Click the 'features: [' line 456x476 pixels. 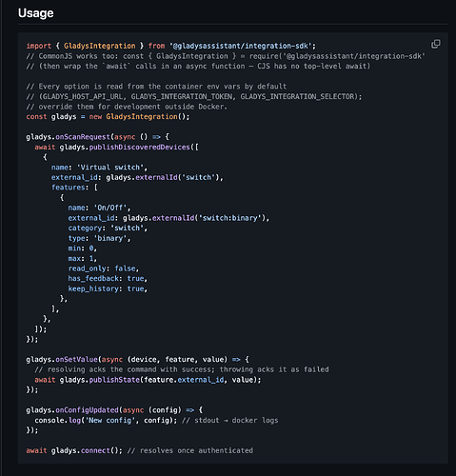tap(74, 188)
